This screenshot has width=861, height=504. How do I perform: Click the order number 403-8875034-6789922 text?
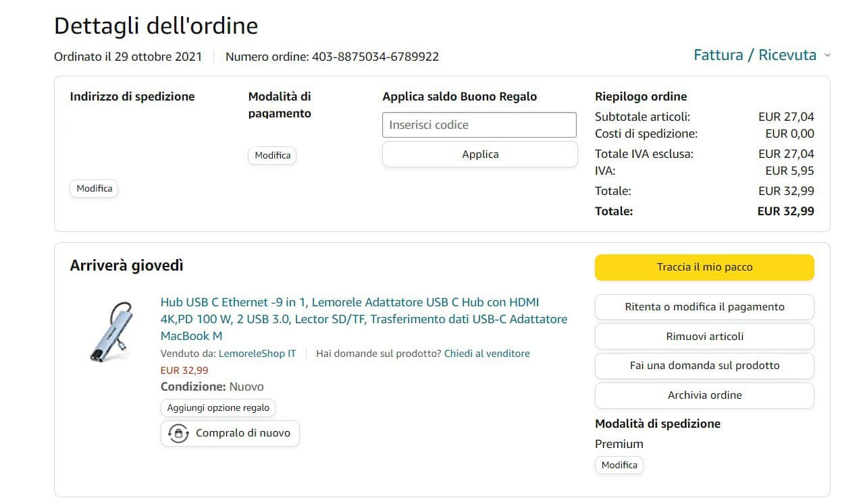(x=375, y=57)
